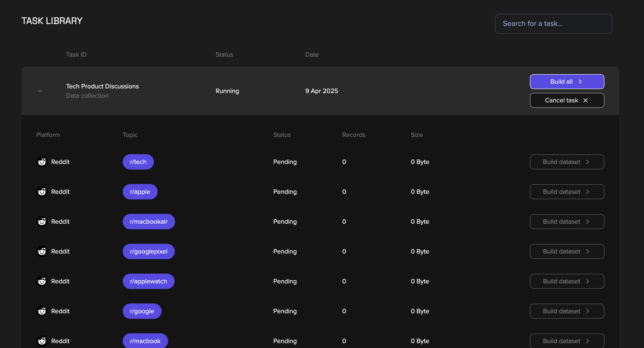Click the Reddit icon in r/googlepixel row
Screen dimensions: 644x348
[x=42, y=251]
